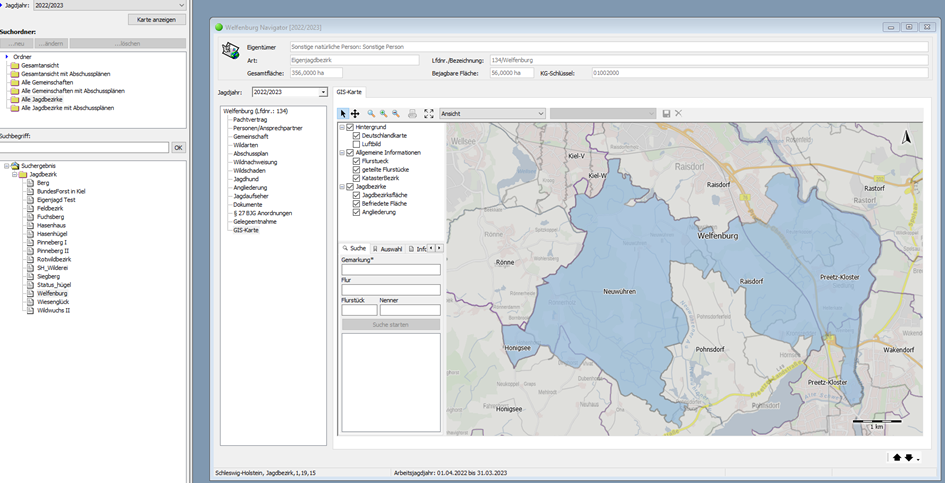Click the delete view X icon
The width and height of the screenshot is (945, 483).
[x=678, y=114]
